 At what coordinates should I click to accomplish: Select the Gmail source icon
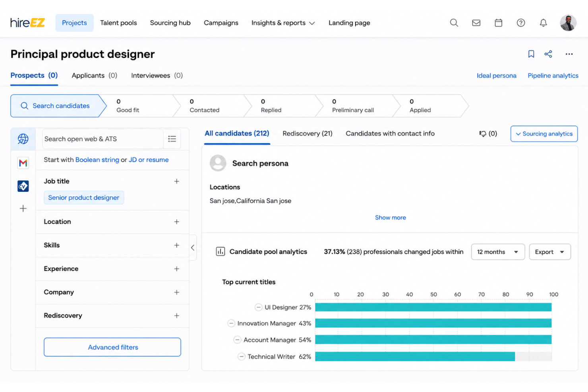pos(23,163)
